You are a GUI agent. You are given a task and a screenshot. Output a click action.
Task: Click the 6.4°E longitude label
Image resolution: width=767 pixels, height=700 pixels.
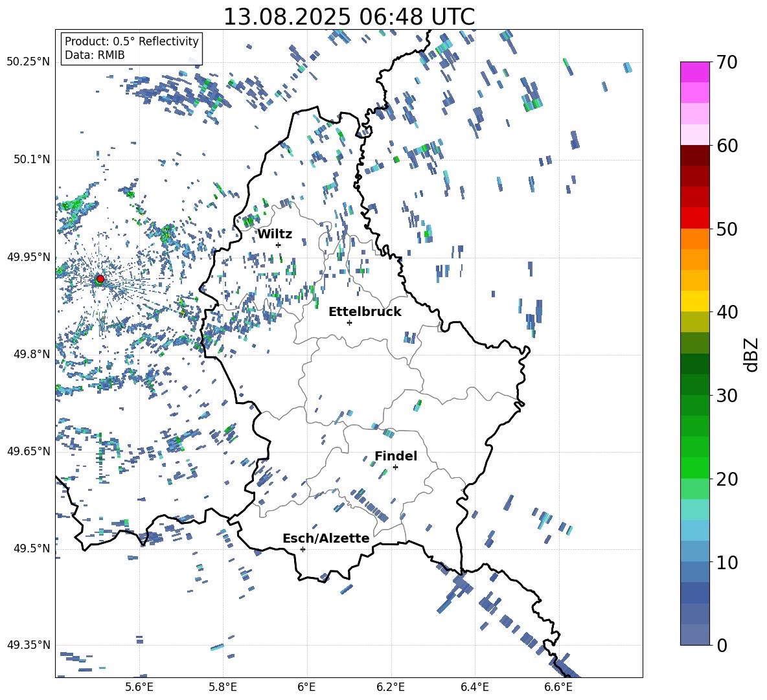474,687
